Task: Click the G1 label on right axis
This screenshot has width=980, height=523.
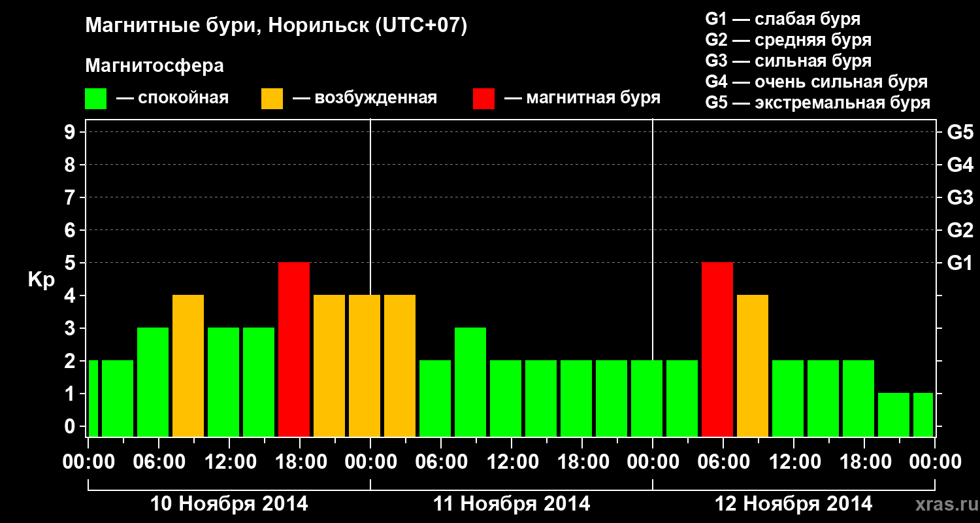Action: click(960, 263)
